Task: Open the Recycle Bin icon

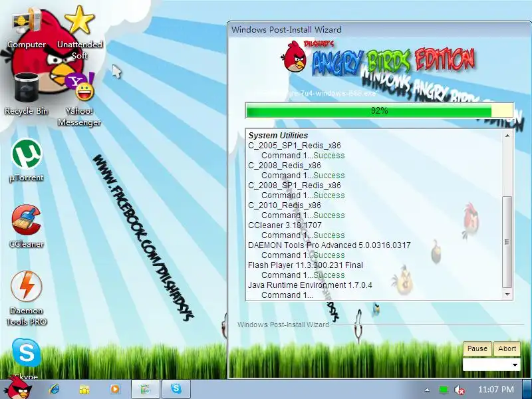Action: pyautogui.click(x=27, y=94)
